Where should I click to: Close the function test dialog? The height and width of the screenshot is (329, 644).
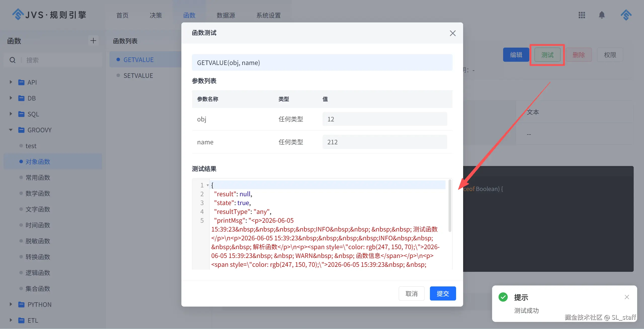point(453,33)
